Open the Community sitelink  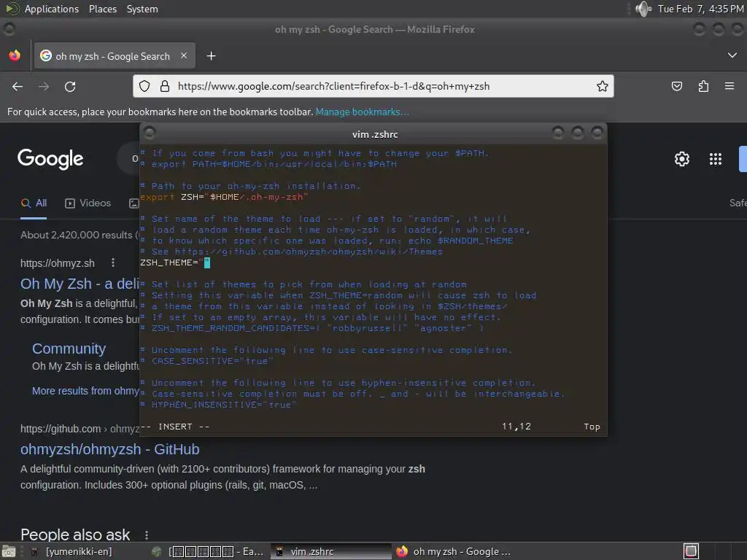[x=69, y=349]
